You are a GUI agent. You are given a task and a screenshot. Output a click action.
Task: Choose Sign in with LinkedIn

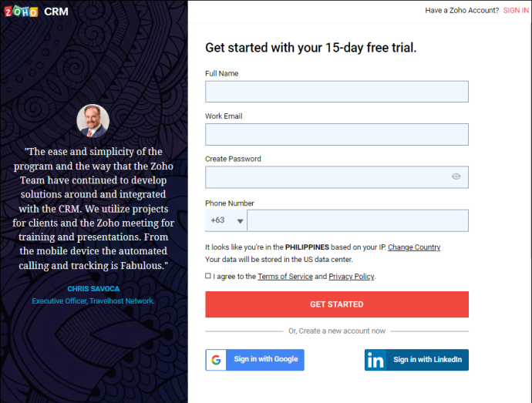click(416, 360)
